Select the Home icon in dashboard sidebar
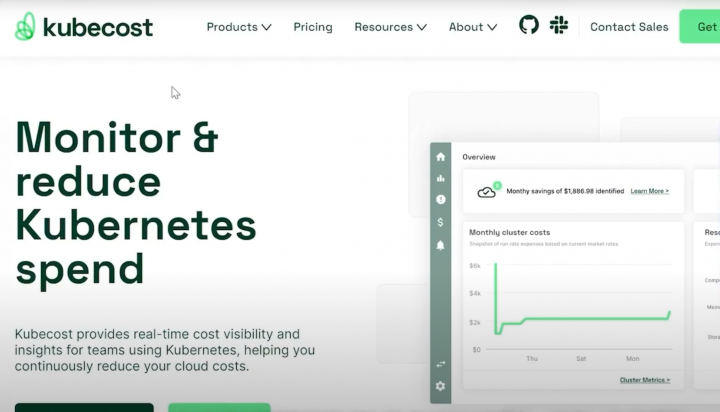The image size is (720, 412). pos(440,157)
